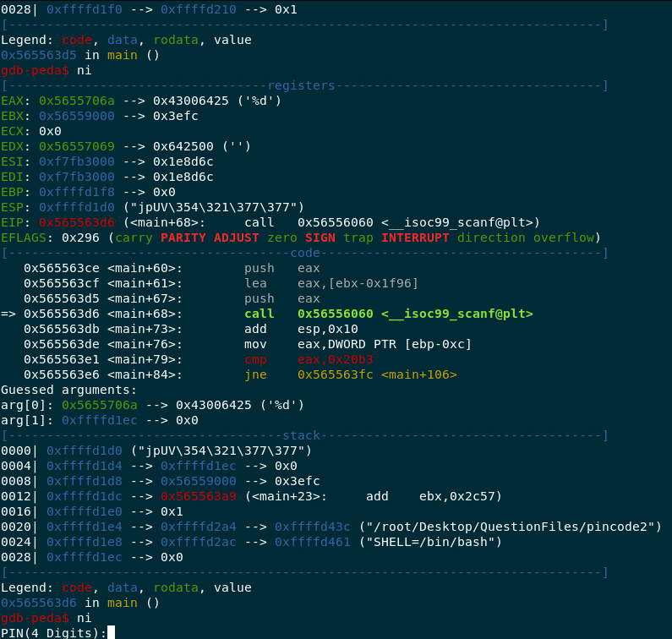Click stack entry 0012 main+23 address

199,496
